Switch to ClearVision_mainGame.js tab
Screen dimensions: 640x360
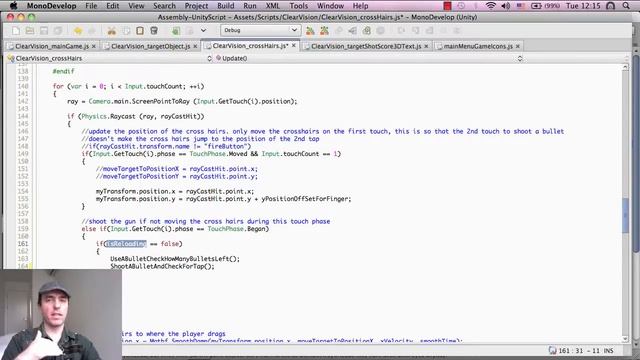pyautogui.click(x=52, y=46)
